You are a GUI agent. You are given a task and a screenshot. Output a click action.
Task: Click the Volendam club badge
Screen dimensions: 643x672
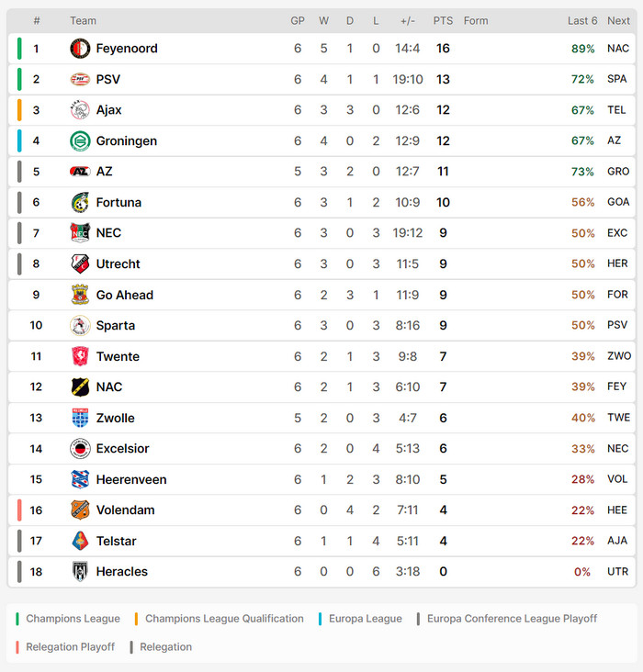(x=80, y=510)
